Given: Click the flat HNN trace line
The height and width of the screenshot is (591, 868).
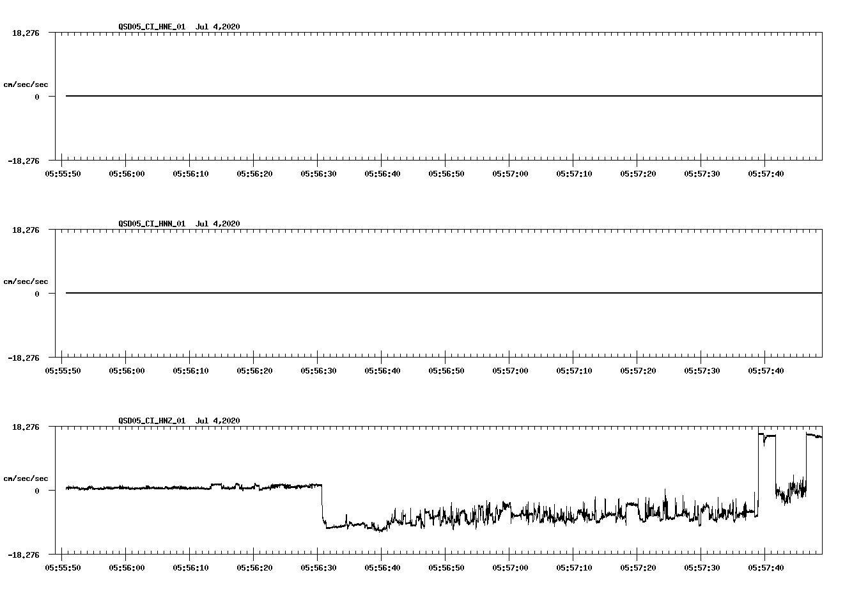Looking at the screenshot, I should click(444, 293).
